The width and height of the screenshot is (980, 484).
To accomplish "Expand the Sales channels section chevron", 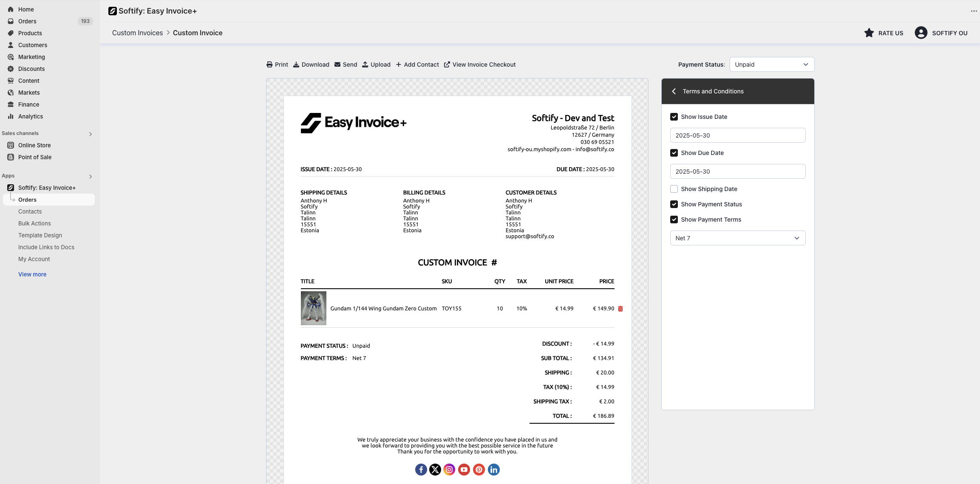I will pyautogui.click(x=91, y=134).
